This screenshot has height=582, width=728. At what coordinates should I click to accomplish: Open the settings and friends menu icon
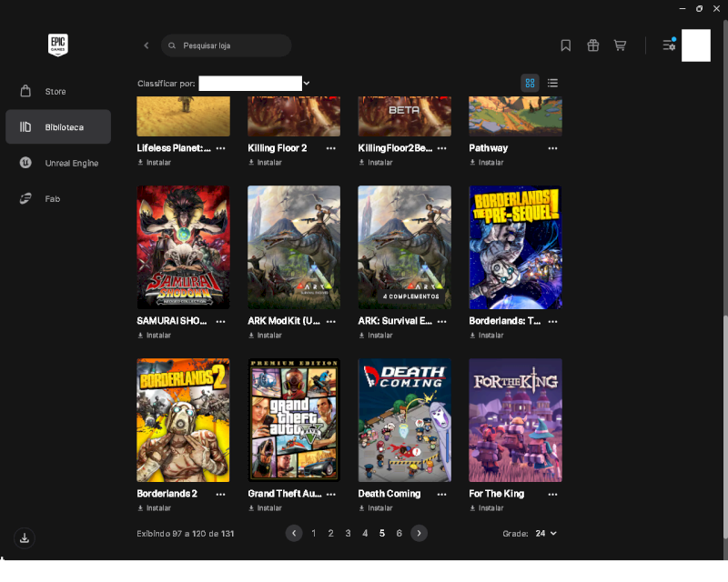[x=669, y=45]
